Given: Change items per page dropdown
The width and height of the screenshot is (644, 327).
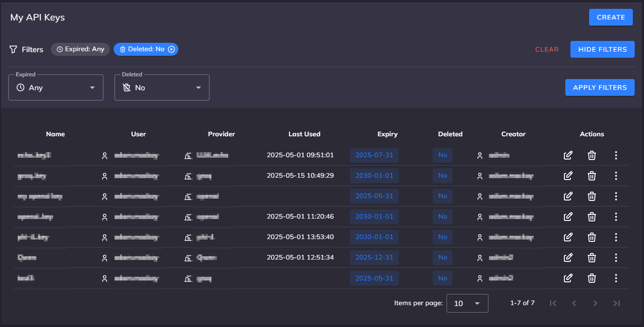Looking at the screenshot, I should click(468, 303).
